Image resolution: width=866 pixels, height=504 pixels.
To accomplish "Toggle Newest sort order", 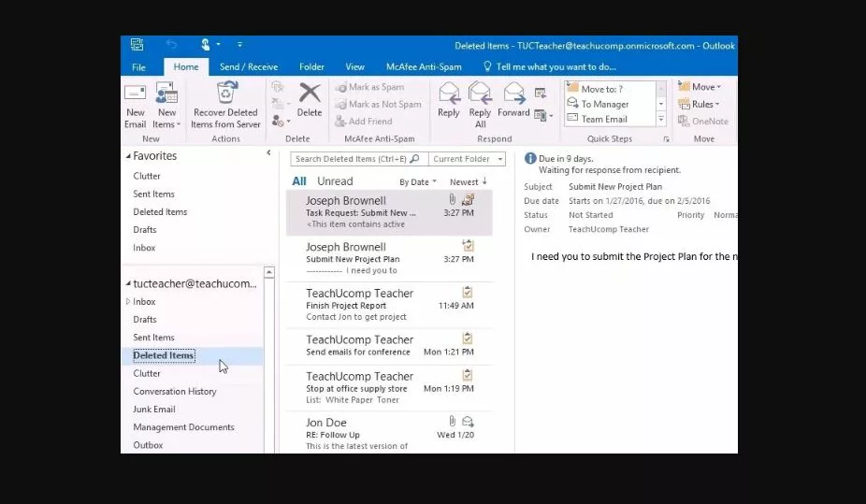I will coord(469,182).
